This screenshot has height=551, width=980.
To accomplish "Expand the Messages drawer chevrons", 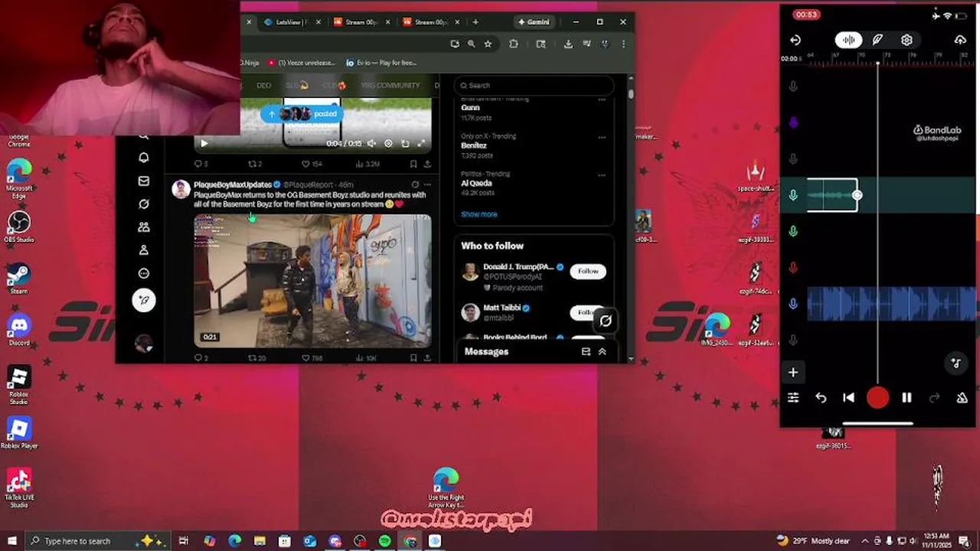I will tap(603, 351).
